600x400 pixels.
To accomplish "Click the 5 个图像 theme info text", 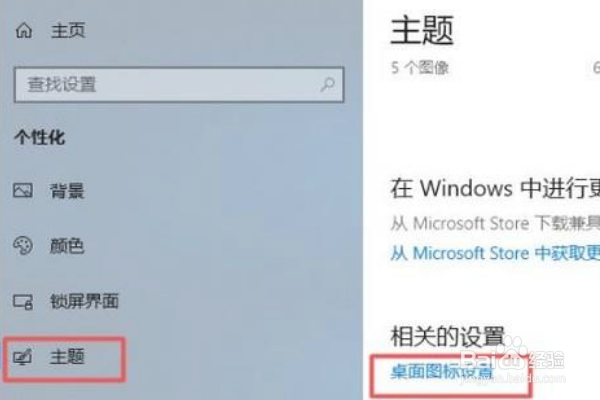I will tap(419, 68).
